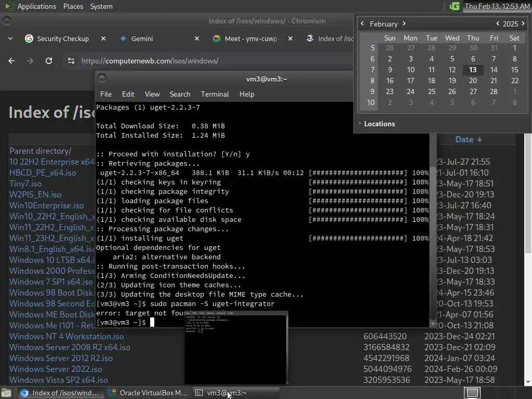Open terminal View menu
Image resolution: width=532 pixels, height=399 pixels.
(x=152, y=95)
